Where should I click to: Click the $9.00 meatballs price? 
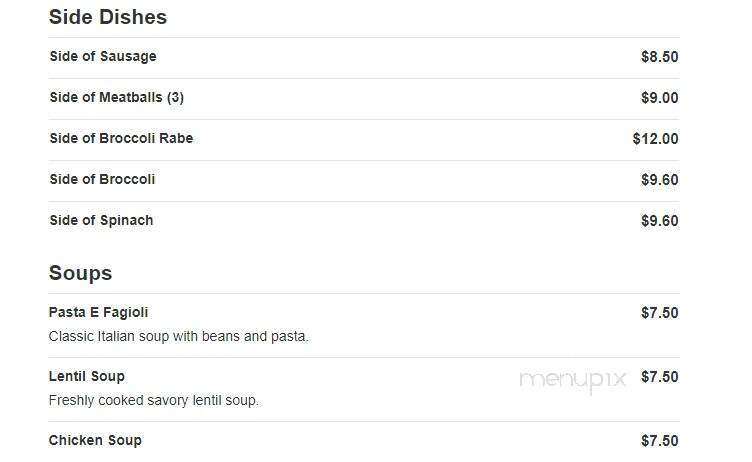click(x=659, y=98)
